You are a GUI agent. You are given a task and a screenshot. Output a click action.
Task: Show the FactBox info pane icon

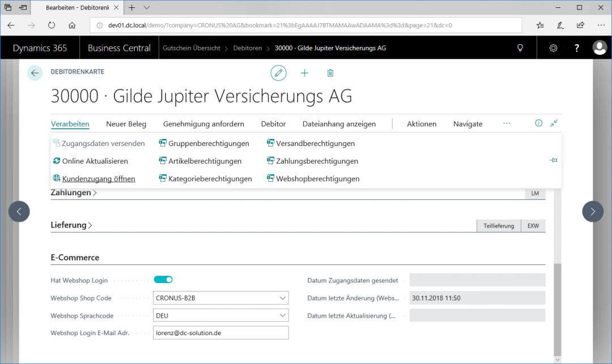click(539, 123)
